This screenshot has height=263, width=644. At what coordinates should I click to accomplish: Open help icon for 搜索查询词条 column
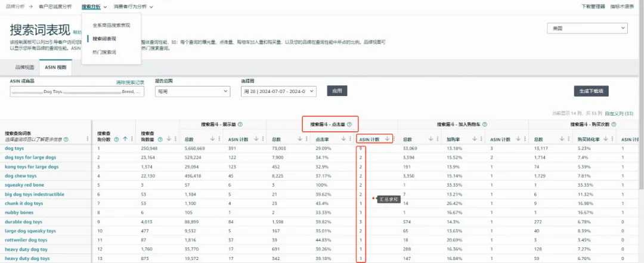point(66,140)
